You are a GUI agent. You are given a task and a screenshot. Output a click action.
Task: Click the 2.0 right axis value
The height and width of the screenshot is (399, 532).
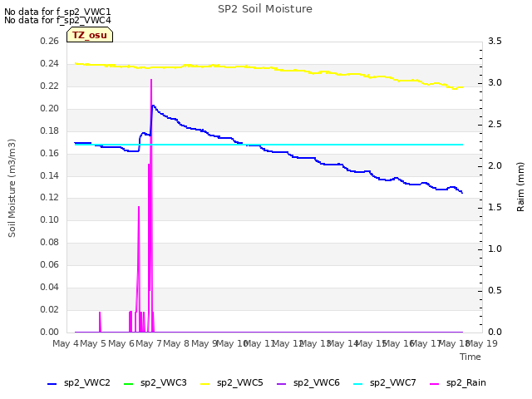[495, 166]
